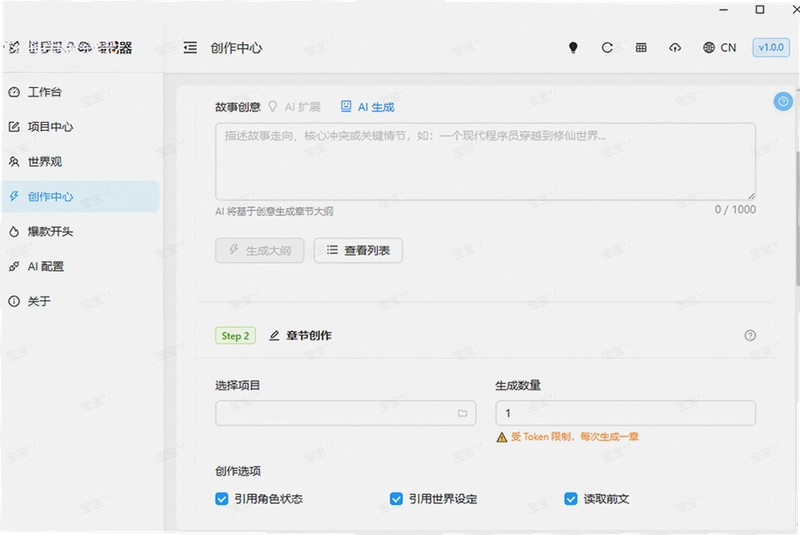Screen dimensions: 800x535
Task: Click the AI 生成 link
Action: click(367, 107)
